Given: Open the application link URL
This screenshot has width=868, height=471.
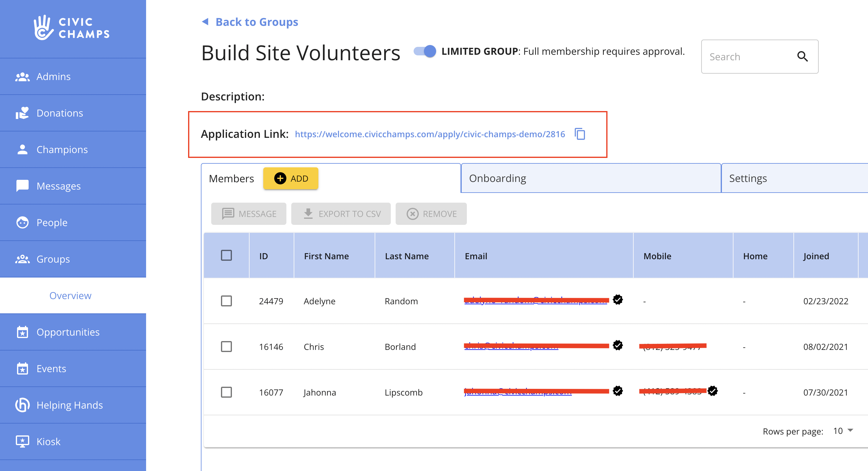Looking at the screenshot, I should [430, 134].
